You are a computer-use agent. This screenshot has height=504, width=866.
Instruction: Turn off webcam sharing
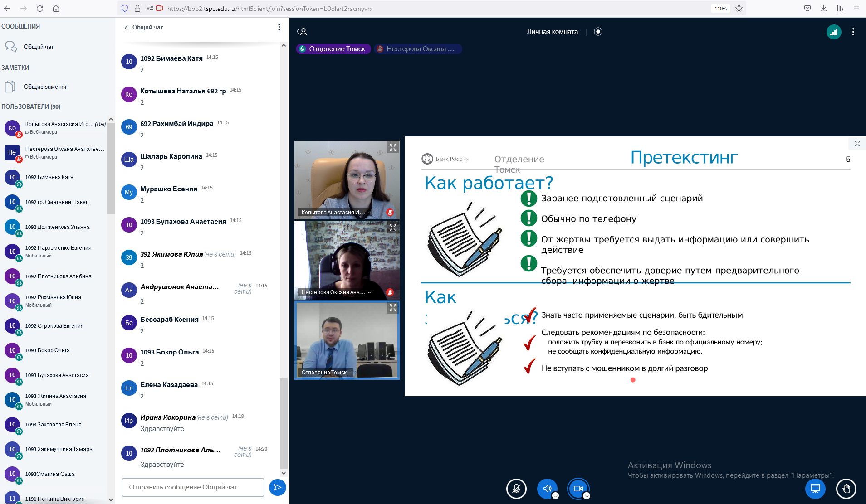578,489
